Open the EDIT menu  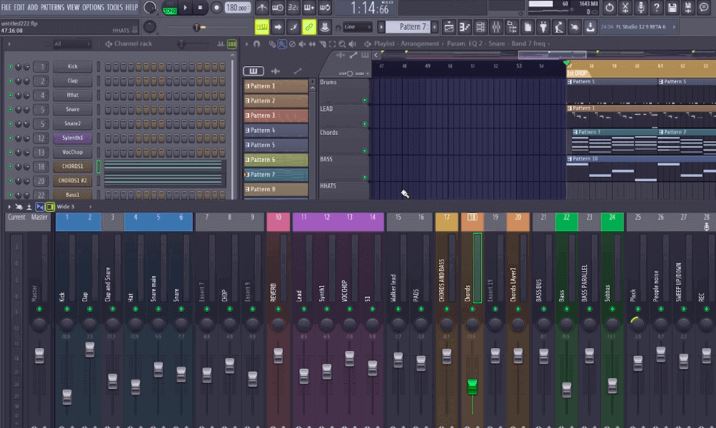19,7
